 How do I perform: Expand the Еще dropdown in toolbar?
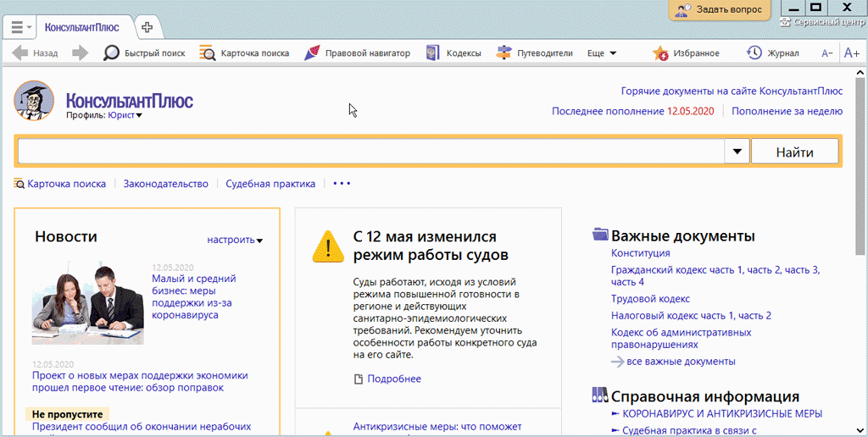pos(602,53)
